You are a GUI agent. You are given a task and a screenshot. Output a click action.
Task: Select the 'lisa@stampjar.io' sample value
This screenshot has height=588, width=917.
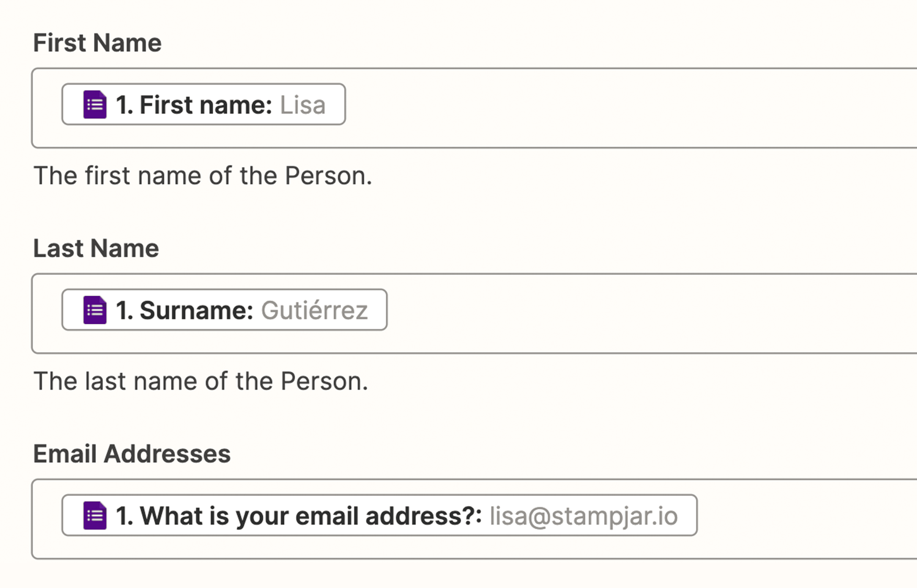tap(584, 516)
